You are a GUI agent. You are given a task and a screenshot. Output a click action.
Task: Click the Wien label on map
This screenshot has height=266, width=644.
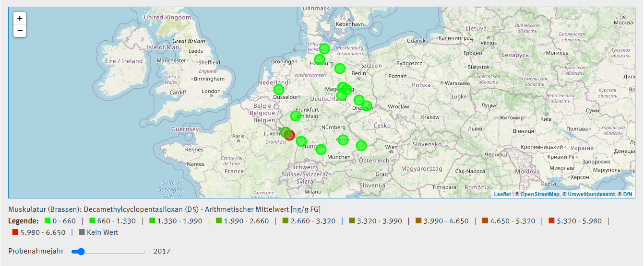(391, 147)
